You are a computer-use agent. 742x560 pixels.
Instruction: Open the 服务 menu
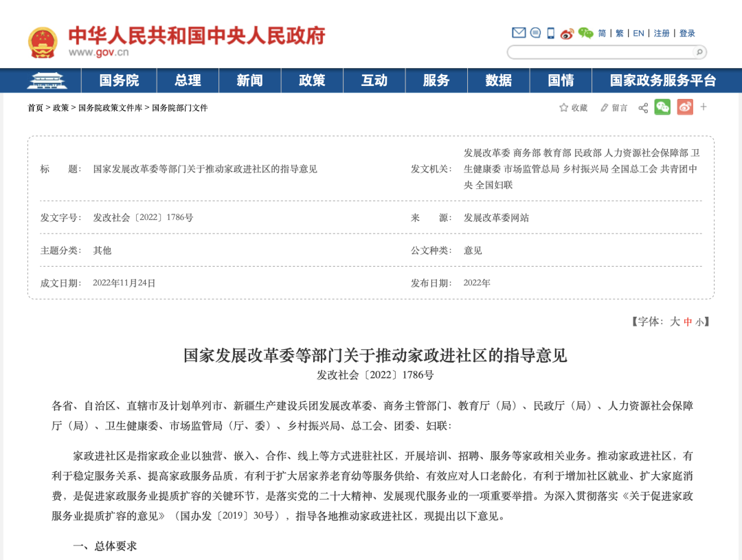click(436, 80)
